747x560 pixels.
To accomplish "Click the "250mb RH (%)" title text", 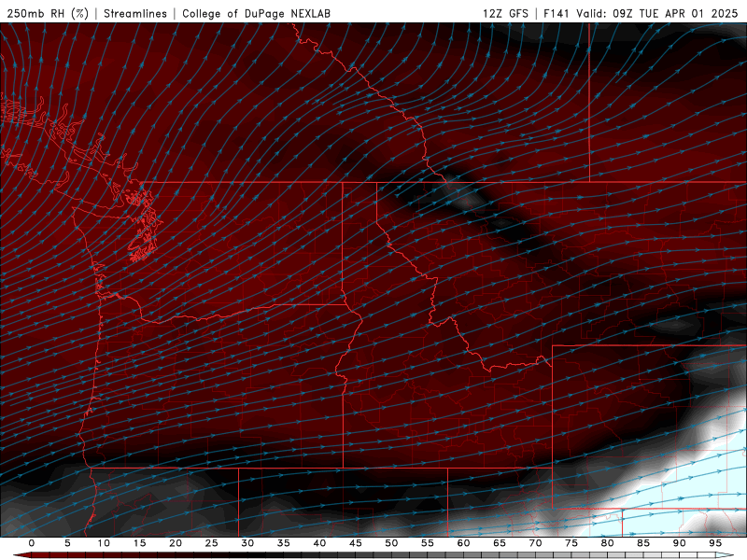I will (49, 13).
